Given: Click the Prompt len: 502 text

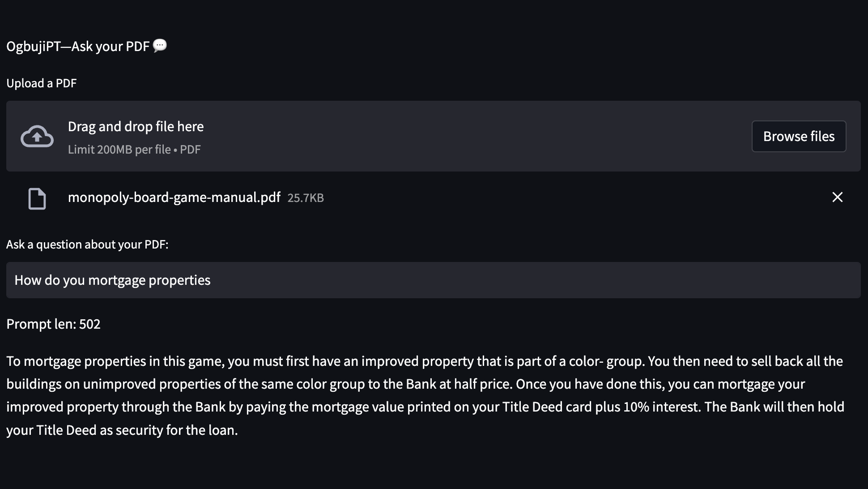Looking at the screenshot, I should click(53, 324).
